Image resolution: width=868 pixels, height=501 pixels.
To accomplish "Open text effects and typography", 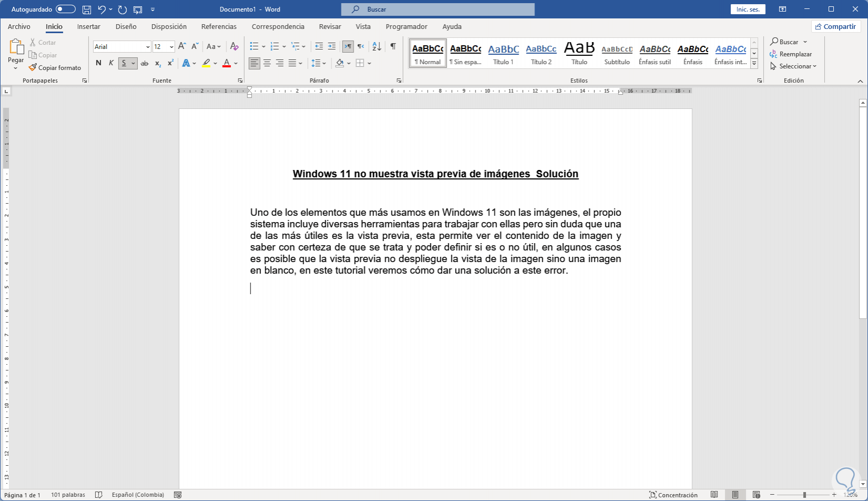I will pyautogui.click(x=186, y=63).
